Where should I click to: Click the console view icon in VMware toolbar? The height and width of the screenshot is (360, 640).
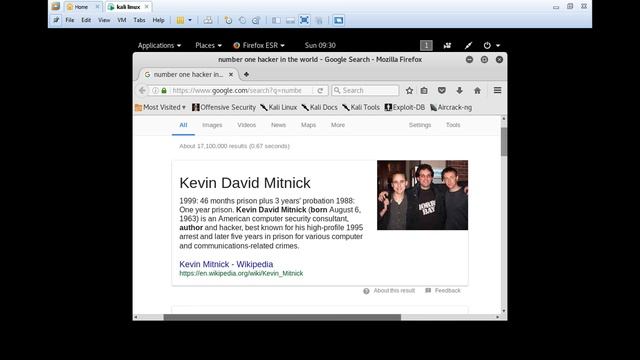(x=338, y=20)
